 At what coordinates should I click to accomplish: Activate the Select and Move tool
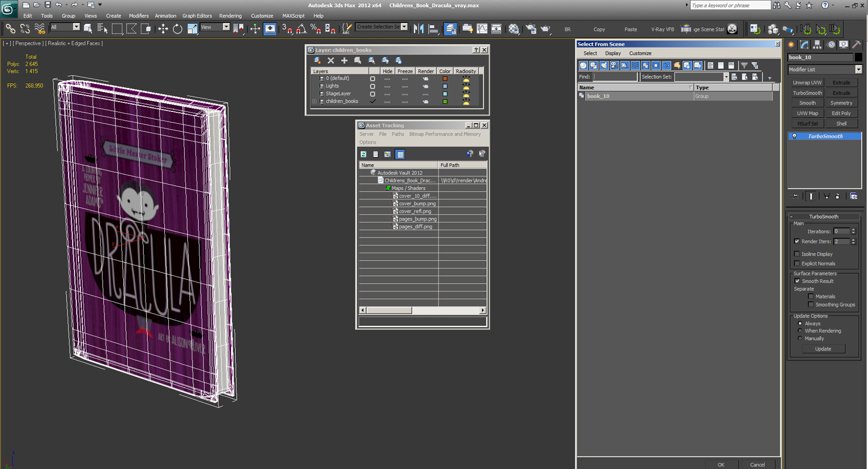[x=163, y=29]
